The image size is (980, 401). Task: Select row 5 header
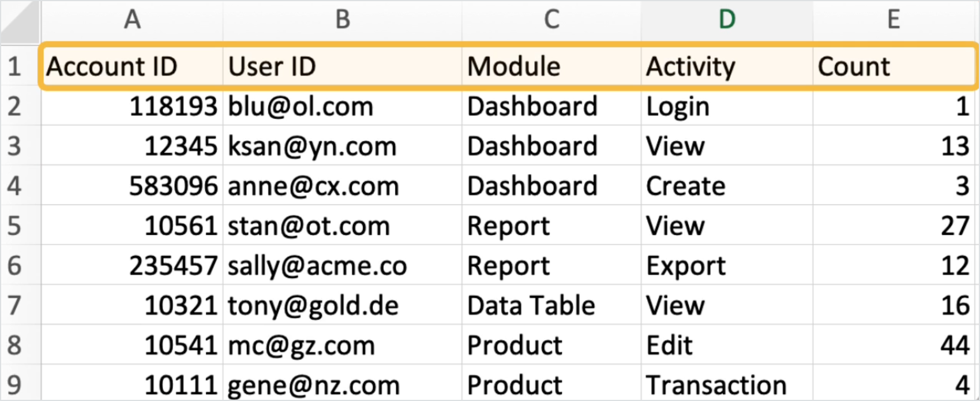[15, 226]
